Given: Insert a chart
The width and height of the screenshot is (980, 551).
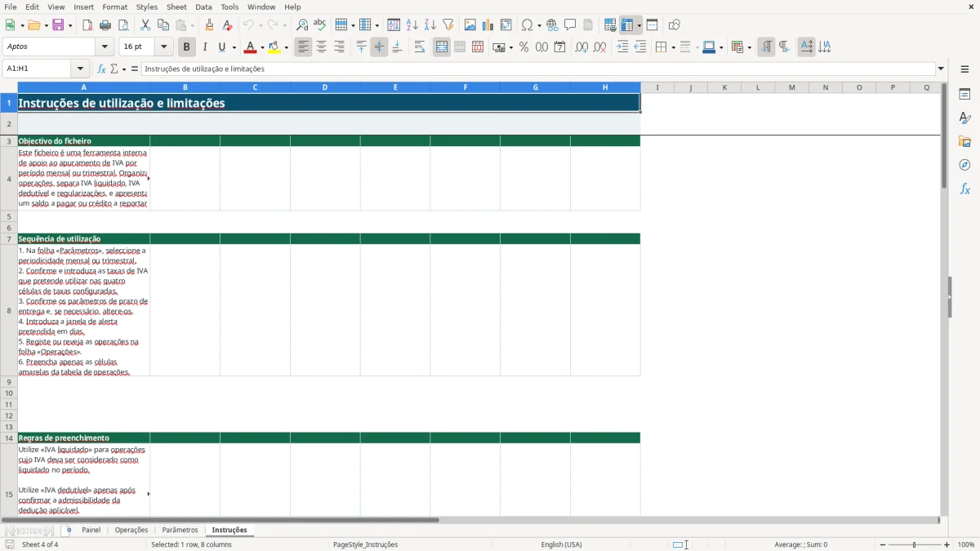Looking at the screenshot, I should tap(488, 25).
